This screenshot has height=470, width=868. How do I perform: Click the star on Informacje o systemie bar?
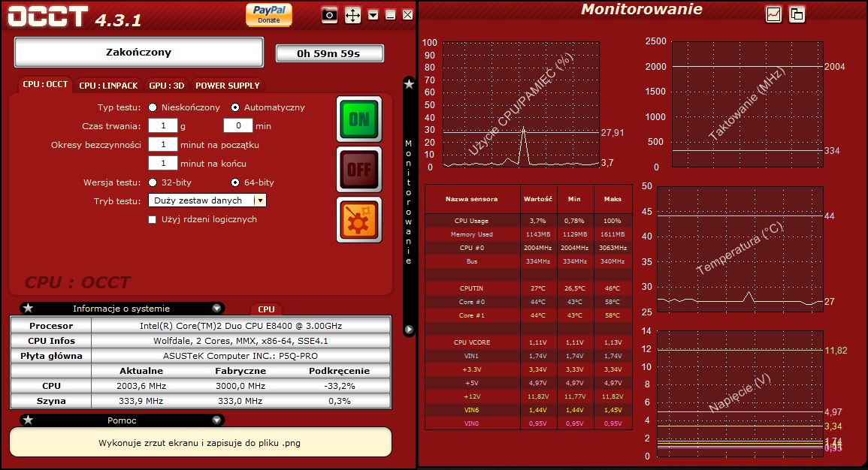(29, 308)
